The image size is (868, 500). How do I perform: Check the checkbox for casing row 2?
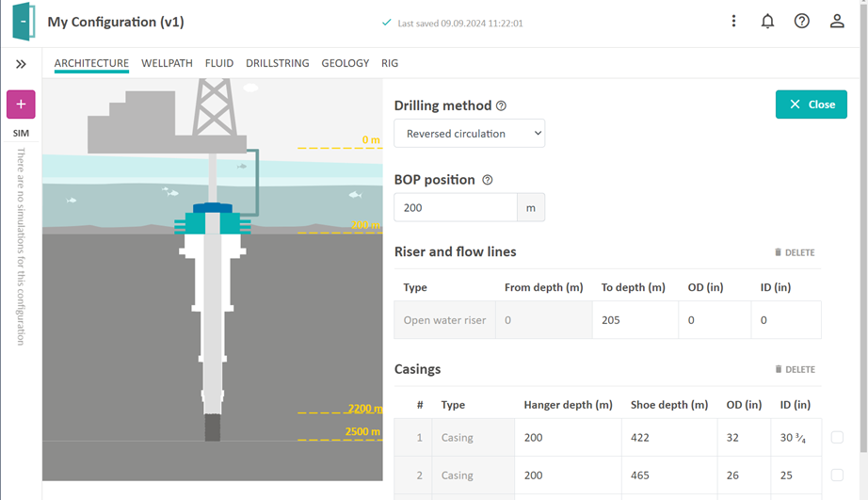[837, 476]
